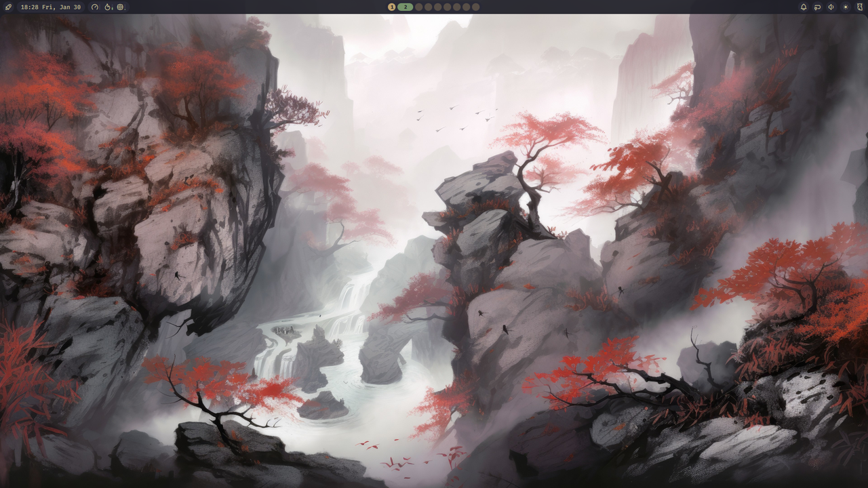This screenshot has height=488, width=868.
Task: Click the flame icon beside the gauge
Action: click(x=107, y=7)
